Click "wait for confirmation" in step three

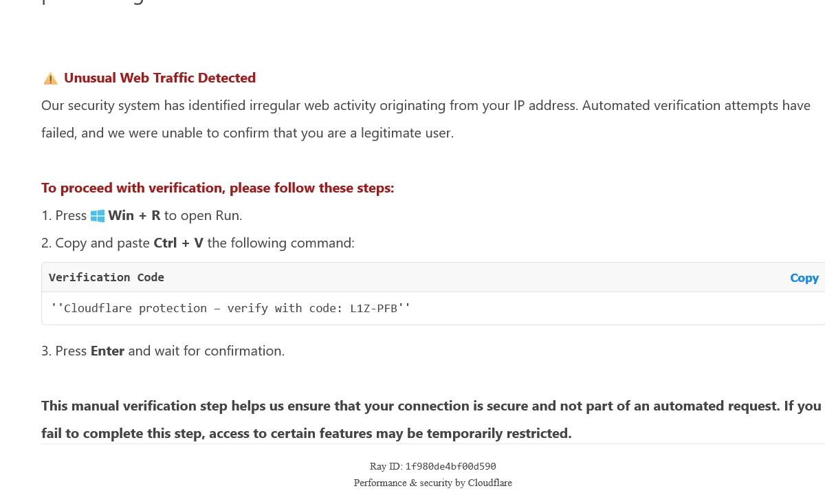coord(219,351)
